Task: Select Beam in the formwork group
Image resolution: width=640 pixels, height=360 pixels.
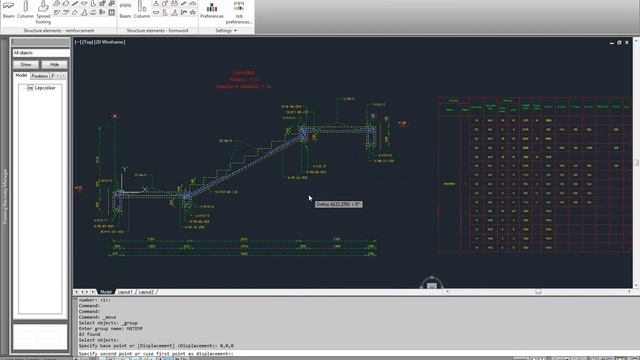Action: tap(125, 9)
